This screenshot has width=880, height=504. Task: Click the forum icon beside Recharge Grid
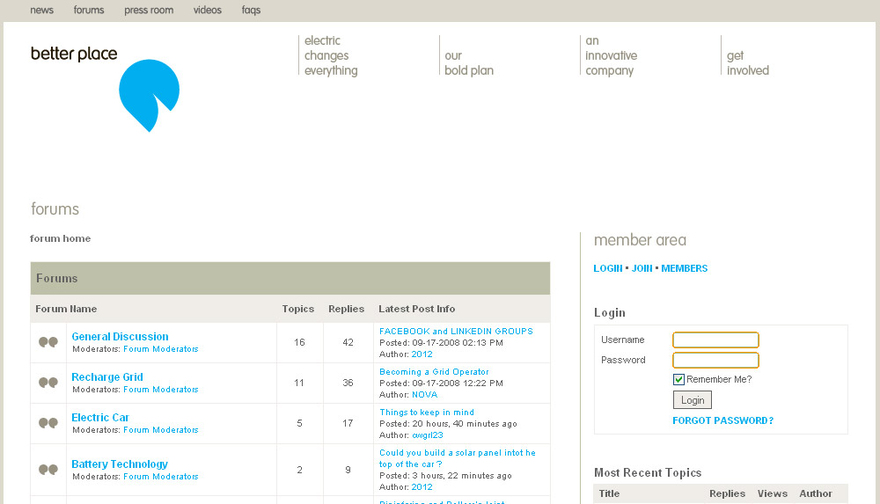pos(48,382)
